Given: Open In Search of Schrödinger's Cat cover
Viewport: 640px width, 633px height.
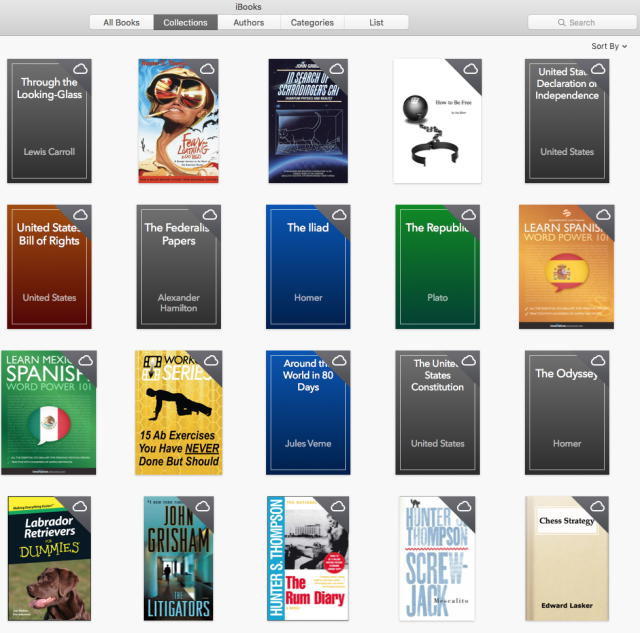Looking at the screenshot, I should [308, 121].
